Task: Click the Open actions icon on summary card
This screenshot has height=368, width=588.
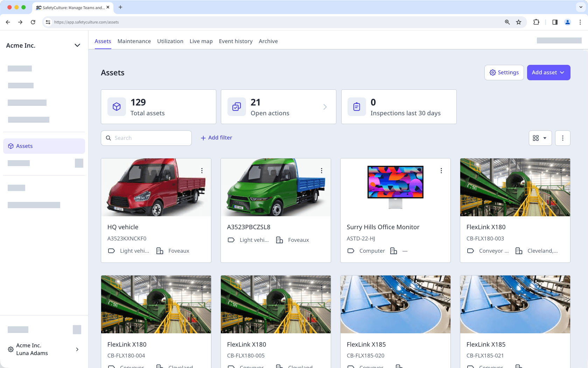Action: (237, 107)
